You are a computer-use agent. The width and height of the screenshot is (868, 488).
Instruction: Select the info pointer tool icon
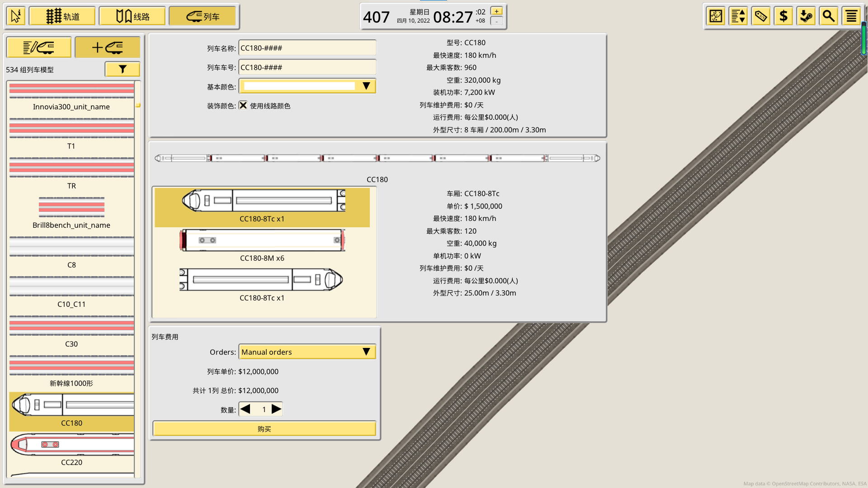16,17
